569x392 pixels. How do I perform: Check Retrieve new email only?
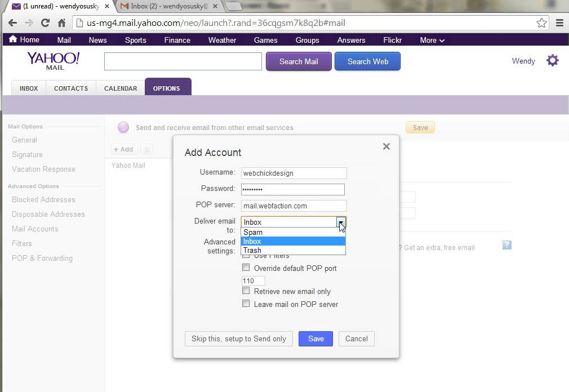coord(246,291)
